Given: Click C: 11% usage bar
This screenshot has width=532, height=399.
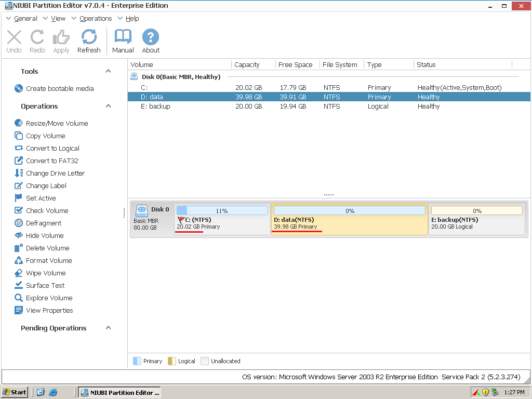Looking at the screenshot, I should pos(222,211).
